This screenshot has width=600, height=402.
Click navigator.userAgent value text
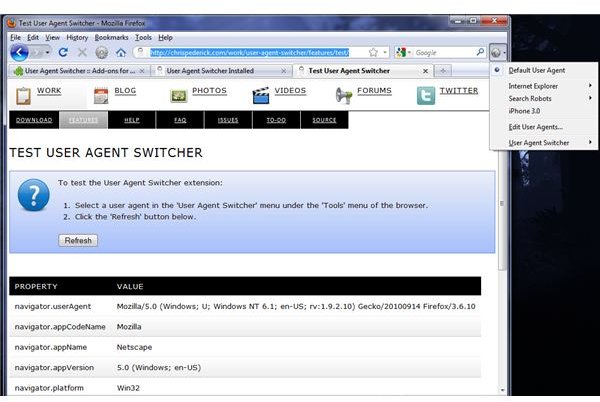[x=296, y=306]
